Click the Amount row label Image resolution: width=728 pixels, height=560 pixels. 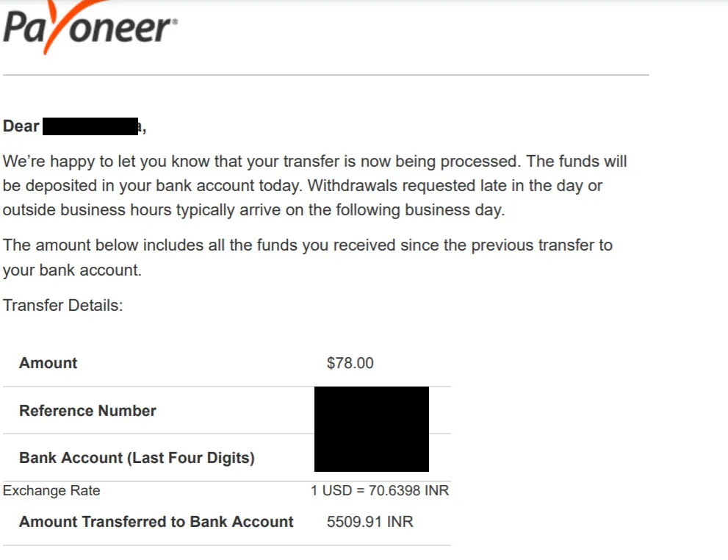coord(48,363)
